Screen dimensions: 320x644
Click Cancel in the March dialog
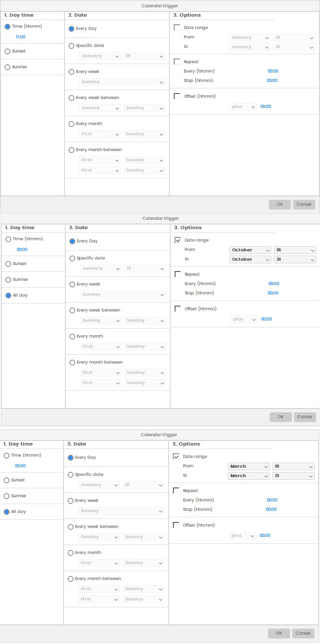coord(303,633)
